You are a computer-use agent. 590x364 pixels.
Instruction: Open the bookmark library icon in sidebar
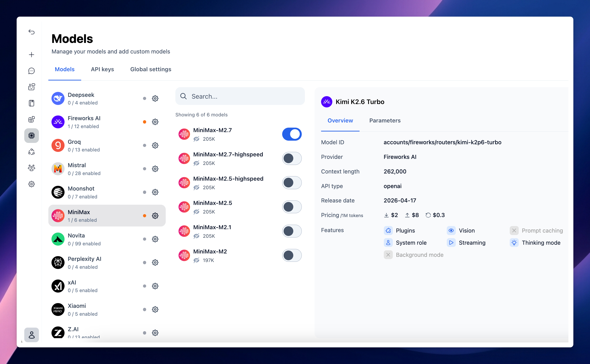click(x=31, y=103)
